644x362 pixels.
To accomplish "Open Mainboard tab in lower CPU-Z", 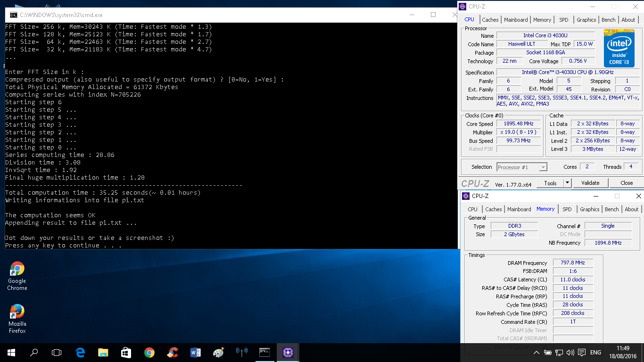I will 519,209.
